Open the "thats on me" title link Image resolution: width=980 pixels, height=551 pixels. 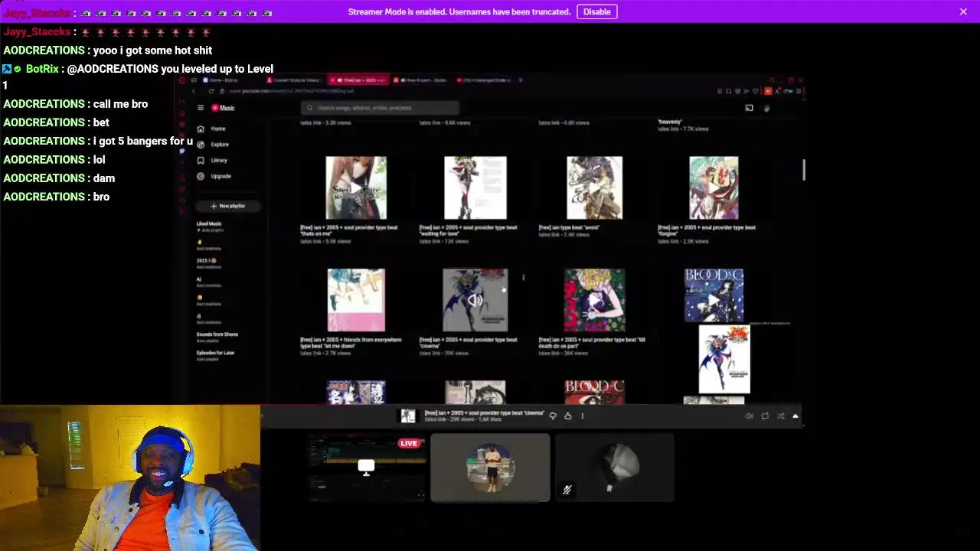pos(348,230)
